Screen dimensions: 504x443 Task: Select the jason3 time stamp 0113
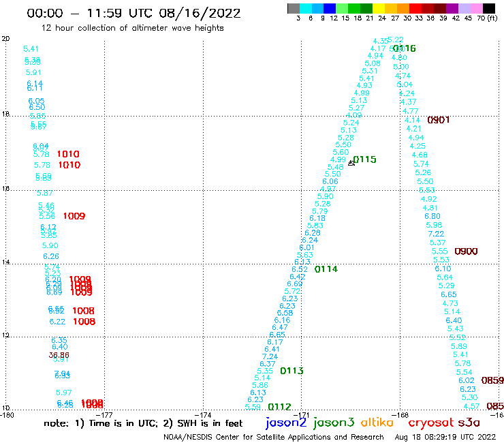(292, 371)
